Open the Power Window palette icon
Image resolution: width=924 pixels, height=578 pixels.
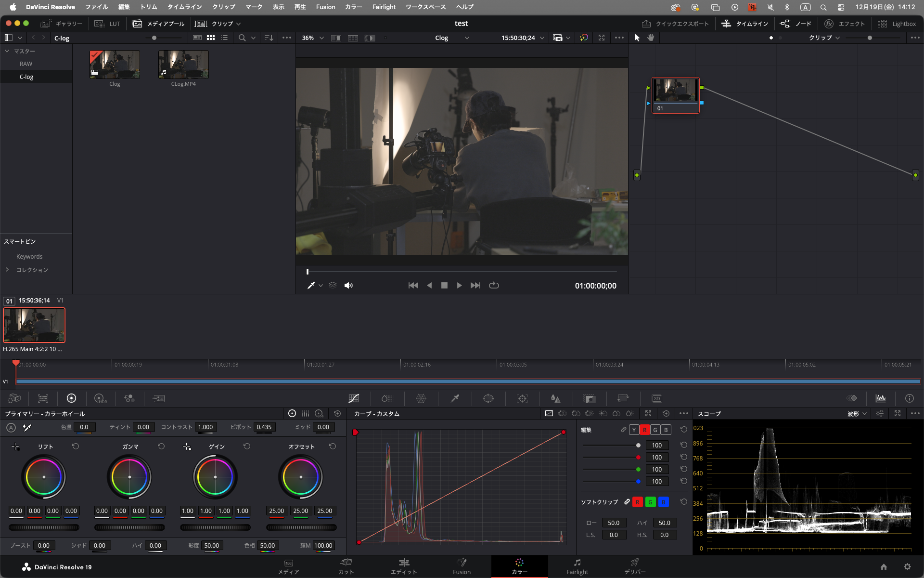coord(488,398)
